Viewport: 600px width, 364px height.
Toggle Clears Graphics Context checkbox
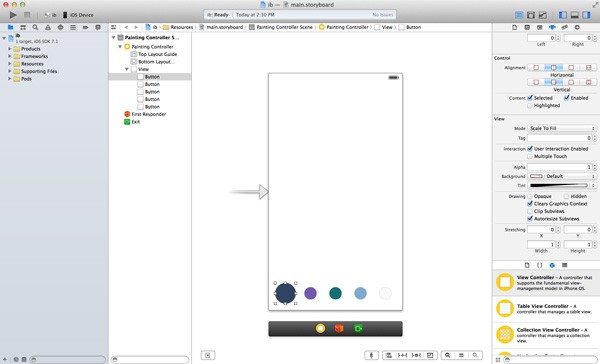click(x=530, y=204)
